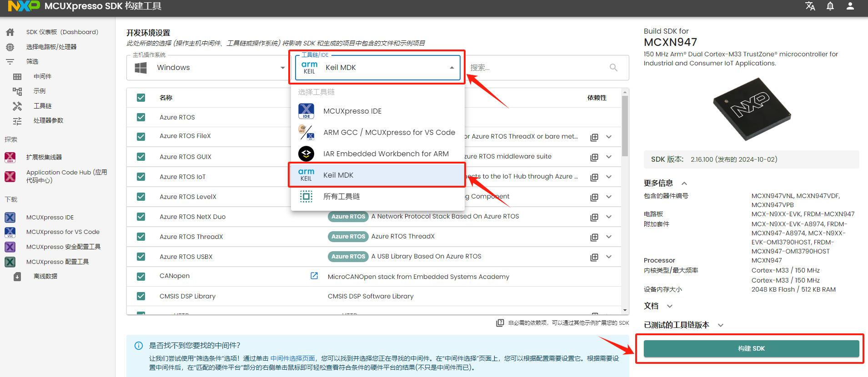Viewport: 868px width, 377px height.
Task: Click the 离线数据 download icon
Action: click(17, 277)
